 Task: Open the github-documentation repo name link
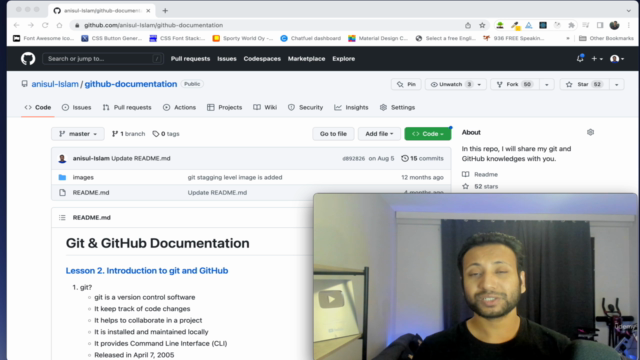[x=131, y=84]
